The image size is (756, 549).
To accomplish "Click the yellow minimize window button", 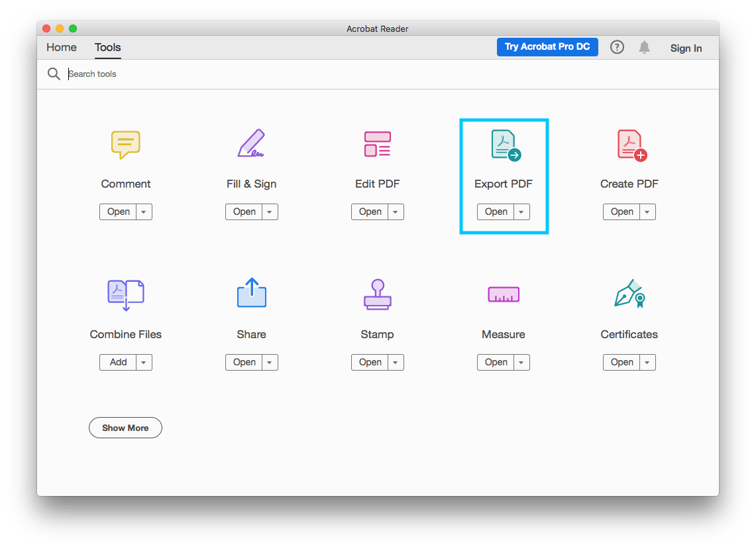I will point(60,29).
